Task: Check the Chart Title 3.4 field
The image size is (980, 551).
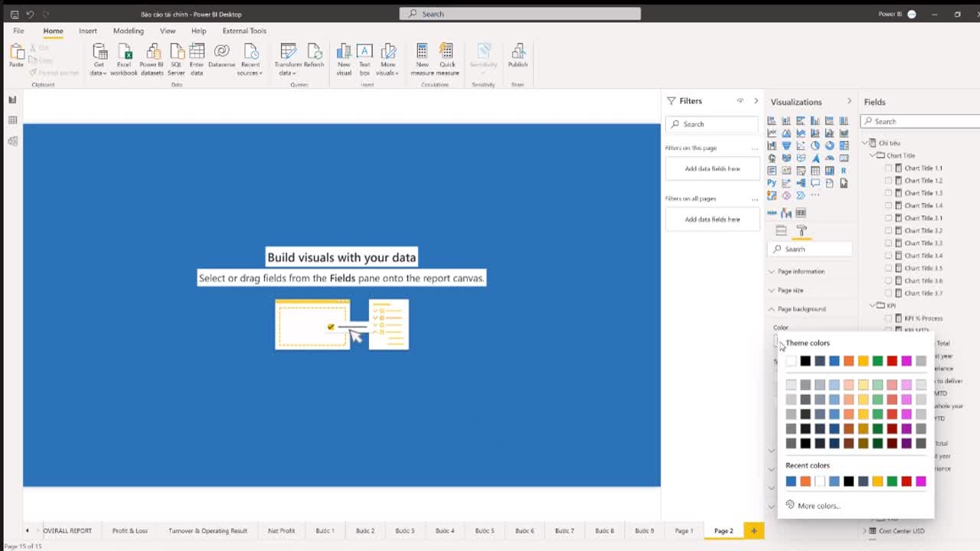Action: tap(888, 256)
